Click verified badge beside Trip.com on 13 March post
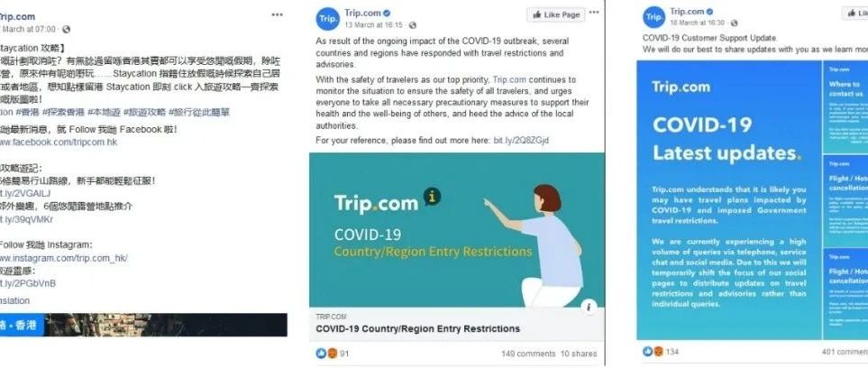This screenshot has width=868, height=368. coord(387,13)
